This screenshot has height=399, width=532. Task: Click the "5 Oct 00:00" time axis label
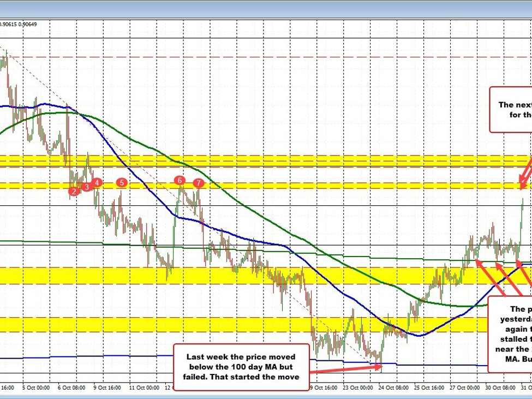click(37, 388)
